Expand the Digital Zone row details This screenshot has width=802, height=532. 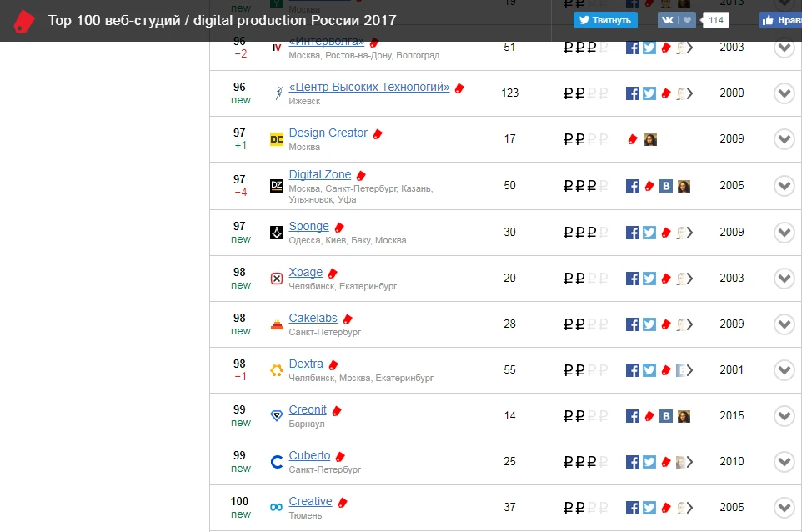[784, 186]
